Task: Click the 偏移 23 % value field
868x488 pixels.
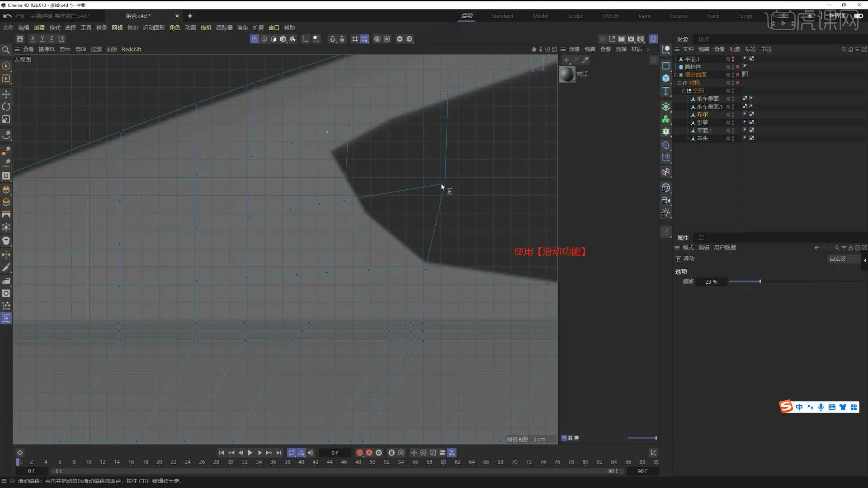Action: tap(711, 282)
